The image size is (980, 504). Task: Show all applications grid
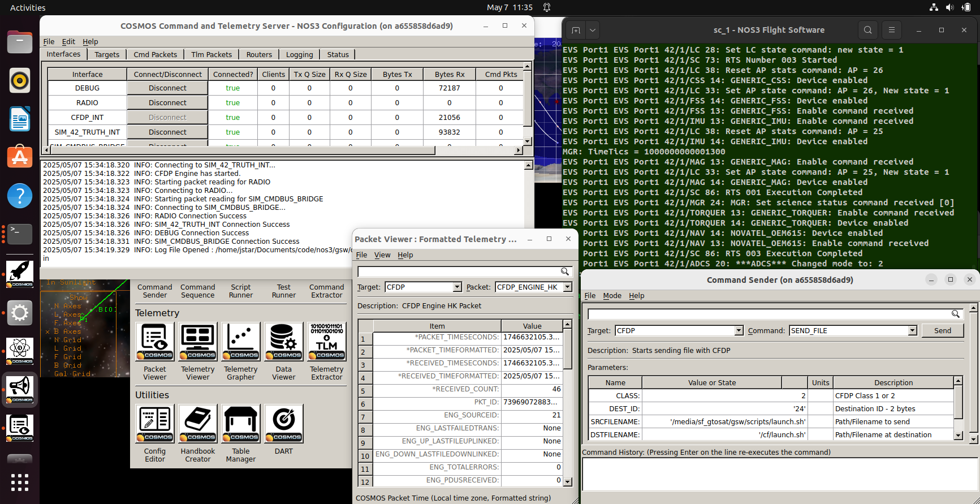point(20,483)
